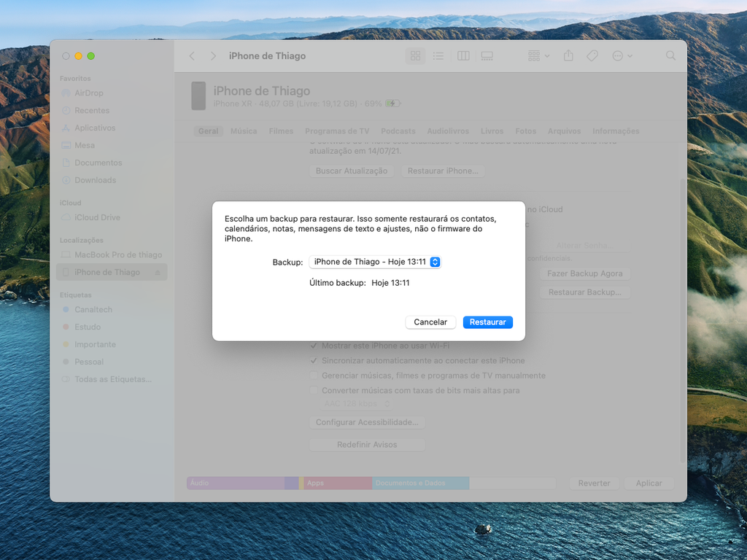Click the iPhone device thumbnail icon

click(x=198, y=96)
